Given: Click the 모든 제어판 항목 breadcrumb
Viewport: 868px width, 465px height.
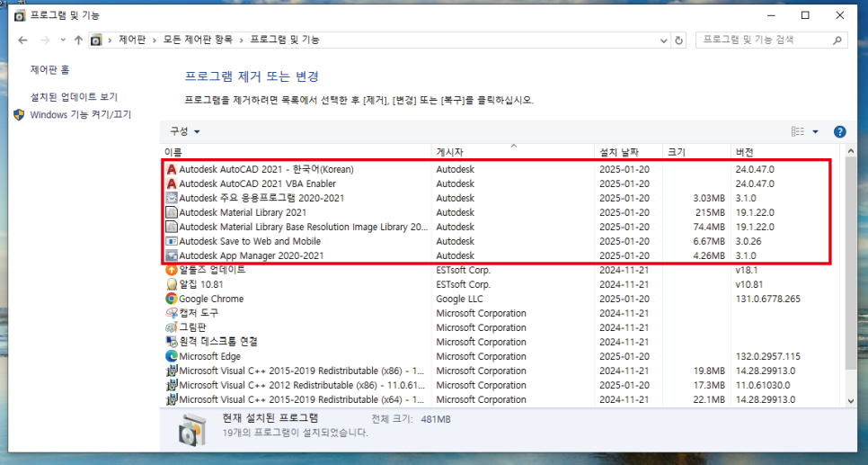Looking at the screenshot, I should (198, 40).
